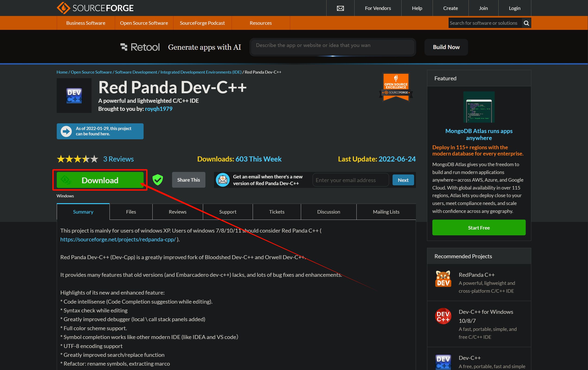Open the Resources menu
588x370 pixels.
click(x=261, y=23)
